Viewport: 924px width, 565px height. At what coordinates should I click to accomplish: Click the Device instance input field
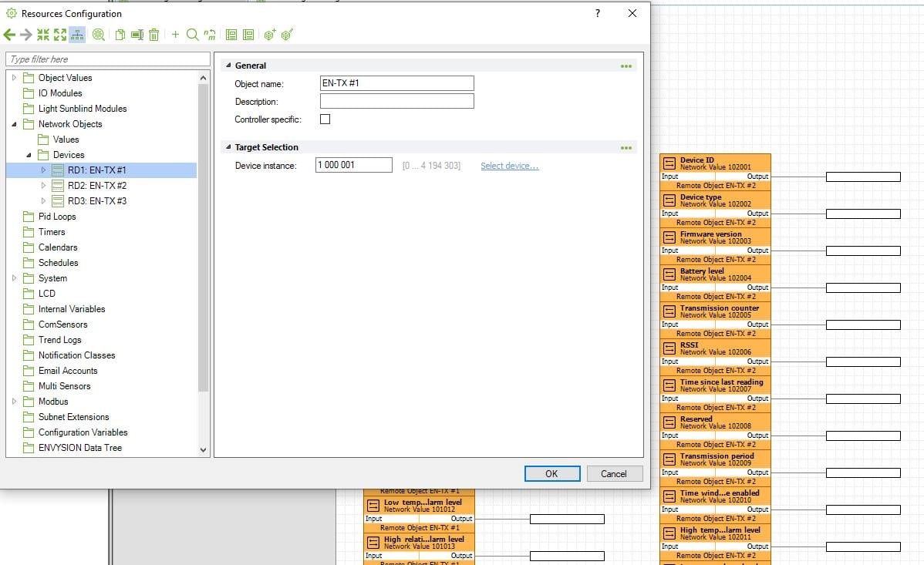pos(354,165)
